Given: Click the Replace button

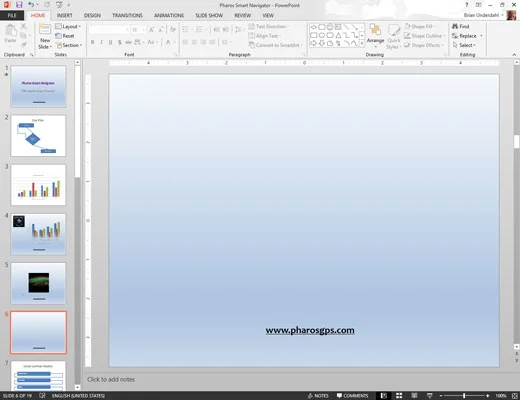Looking at the screenshot, I should click(464, 36).
